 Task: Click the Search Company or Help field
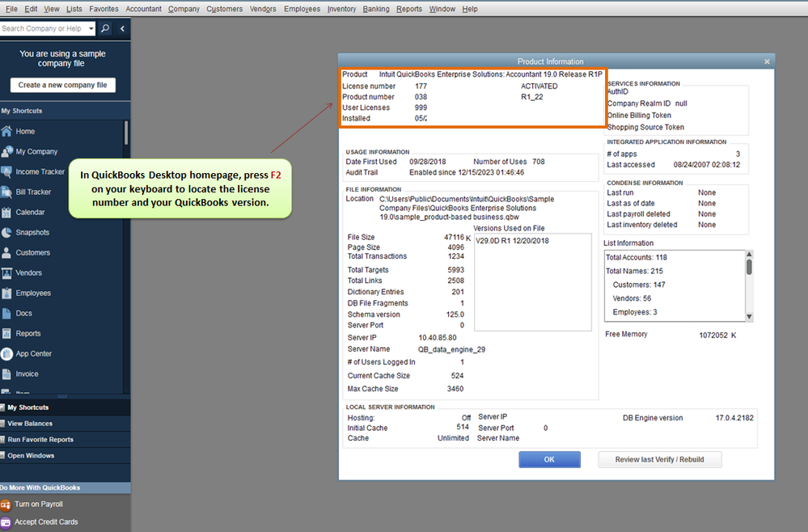(x=44, y=28)
